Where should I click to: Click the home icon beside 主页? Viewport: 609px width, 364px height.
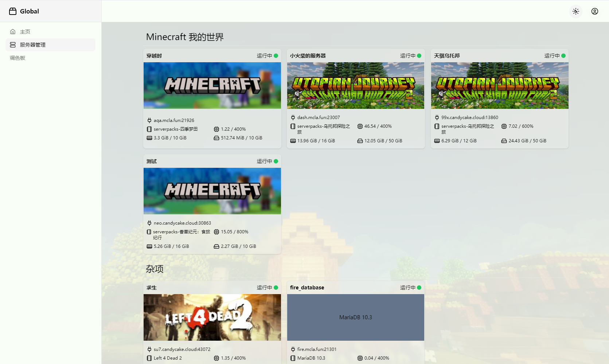pyautogui.click(x=13, y=32)
